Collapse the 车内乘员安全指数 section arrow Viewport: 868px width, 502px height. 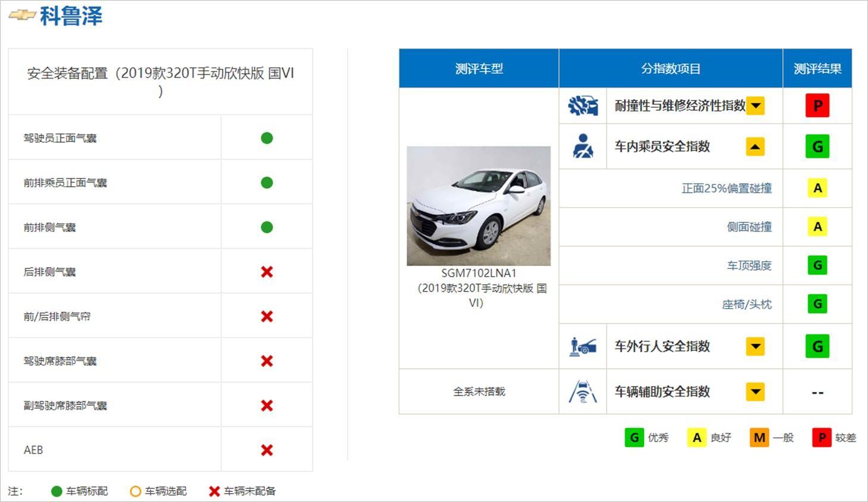pyautogui.click(x=755, y=146)
